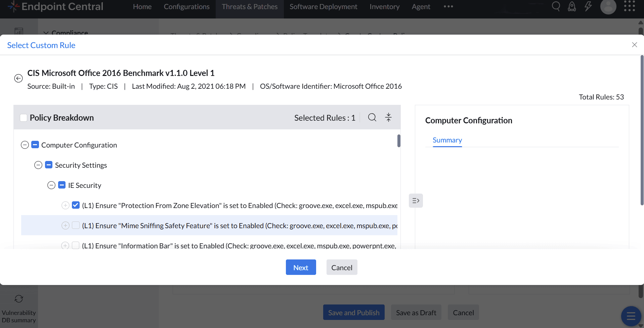The image size is (644, 328).
Task: Open the Software Deployment menu
Action: click(324, 7)
